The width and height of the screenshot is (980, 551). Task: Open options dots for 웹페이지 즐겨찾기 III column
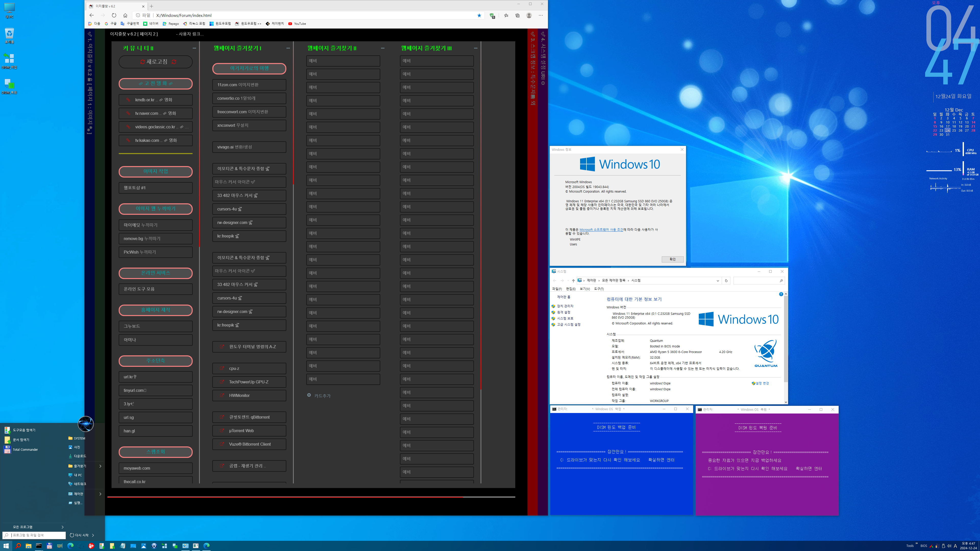coord(475,48)
